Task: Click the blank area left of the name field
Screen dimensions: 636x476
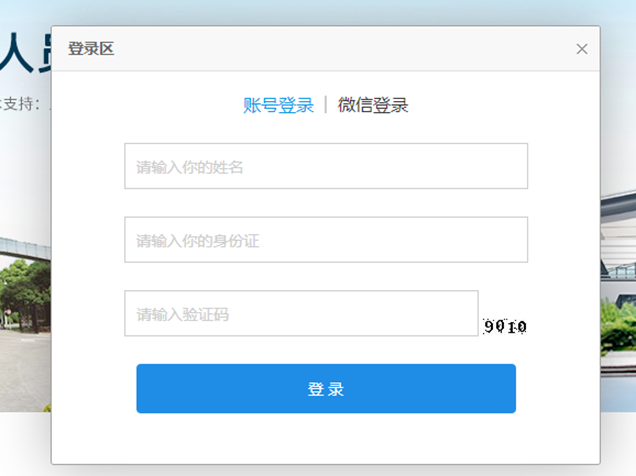Action: coord(88,166)
